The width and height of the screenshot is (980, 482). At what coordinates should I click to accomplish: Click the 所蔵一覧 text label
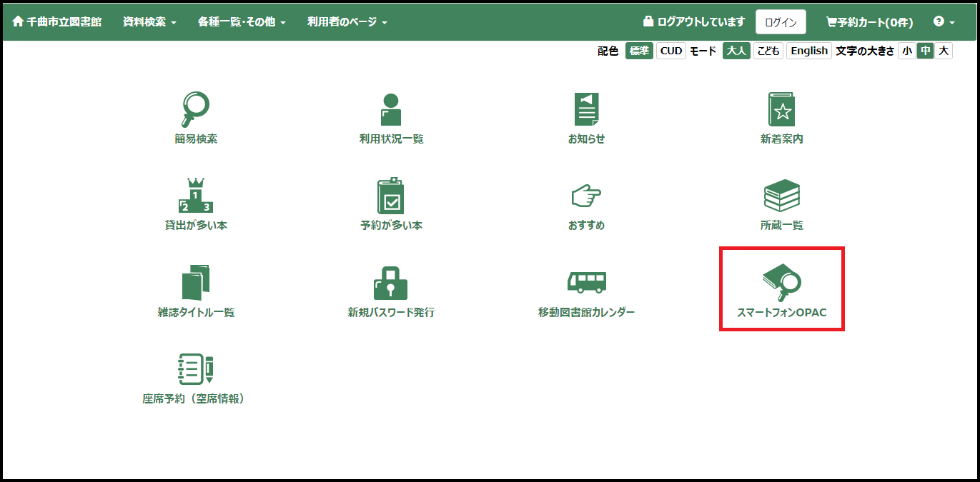tap(781, 226)
